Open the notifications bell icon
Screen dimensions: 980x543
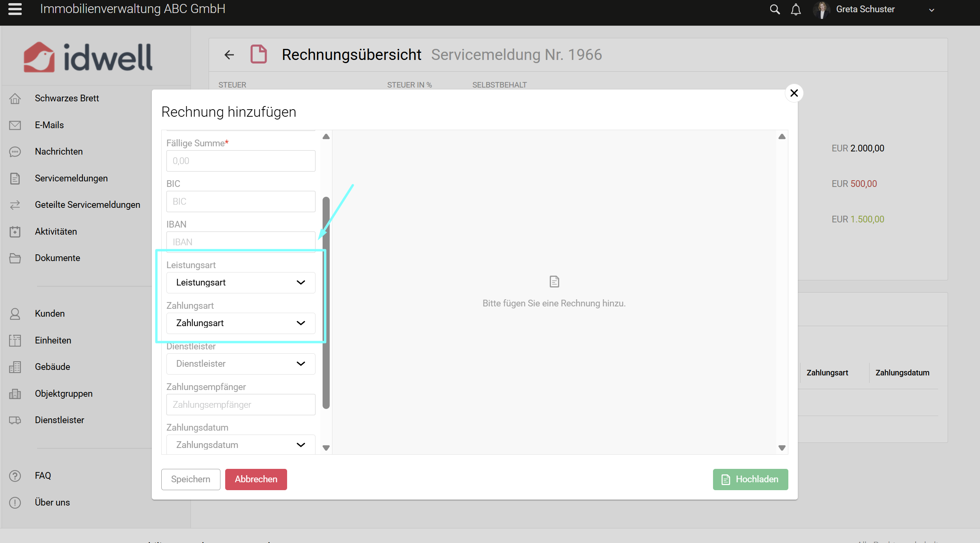[796, 9]
